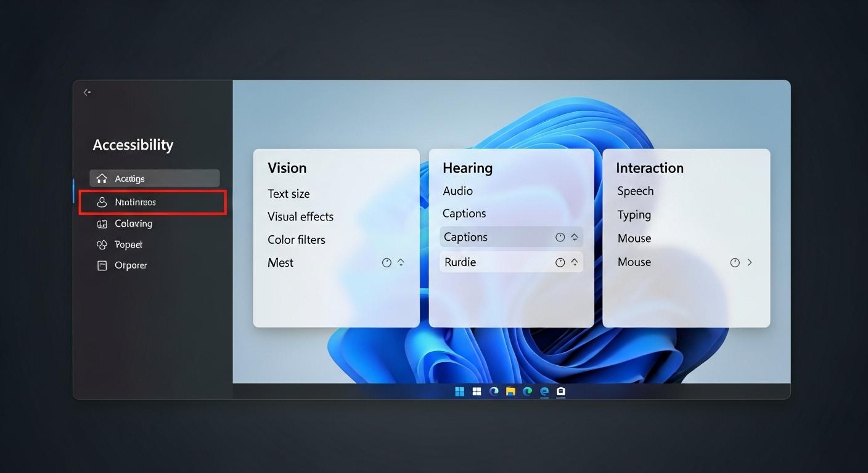Select the home icon in the sidebar
The width and height of the screenshot is (868, 473).
coord(102,178)
